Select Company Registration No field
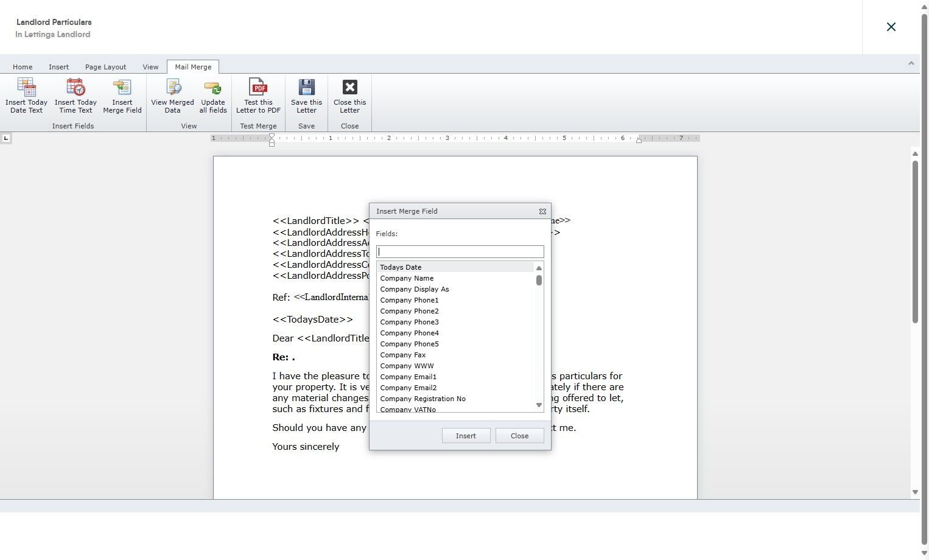Screen dimensions: 929x560 click(455, 399)
